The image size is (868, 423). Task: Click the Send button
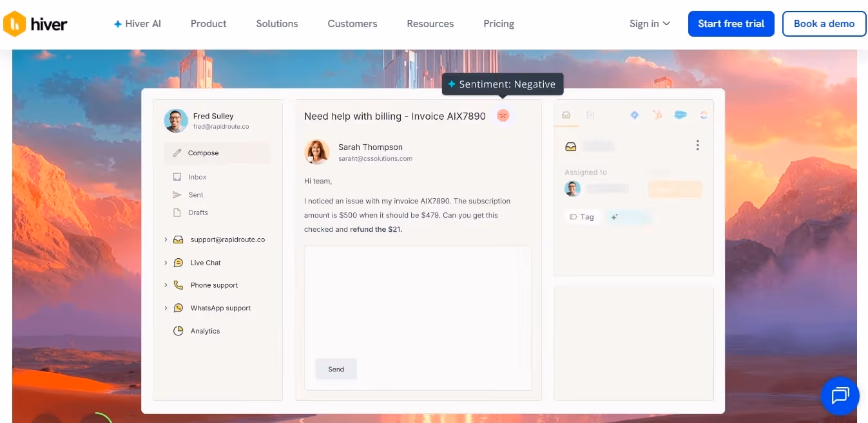coord(336,369)
